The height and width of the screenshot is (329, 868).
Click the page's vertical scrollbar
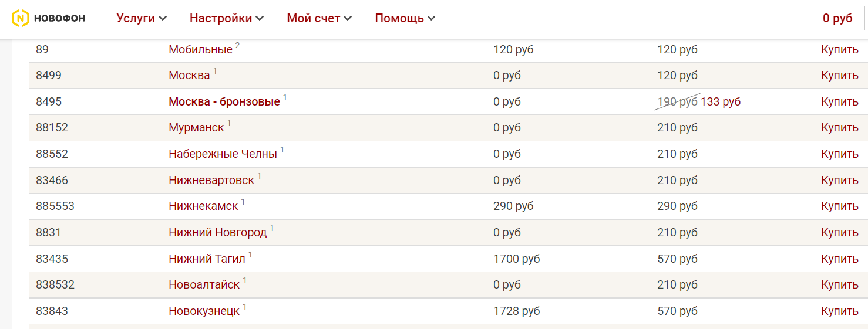[x=865, y=176]
